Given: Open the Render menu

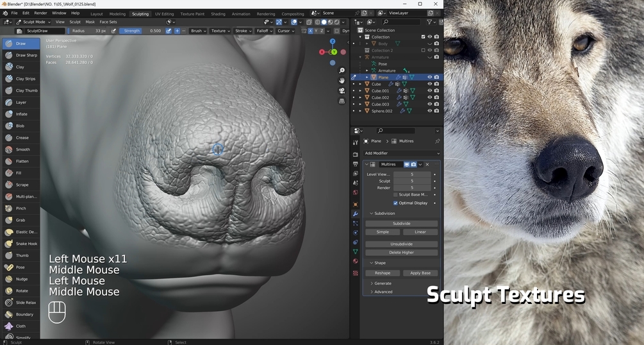Looking at the screenshot, I should pos(40,13).
